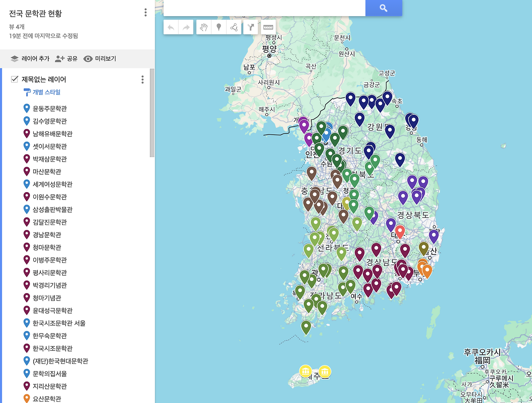The width and height of the screenshot is (532, 403).
Task: Click the maroon pin icon beside 한국시조문학관
Action: [27, 348]
